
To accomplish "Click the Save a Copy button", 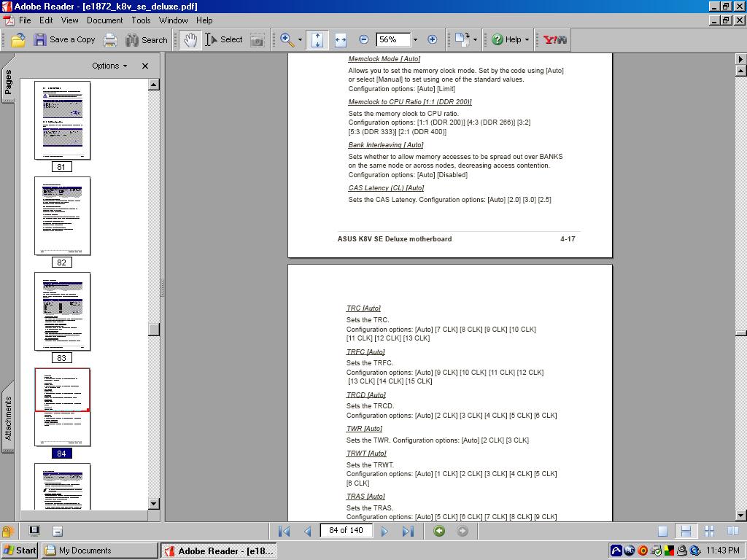I will pyautogui.click(x=64, y=40).
